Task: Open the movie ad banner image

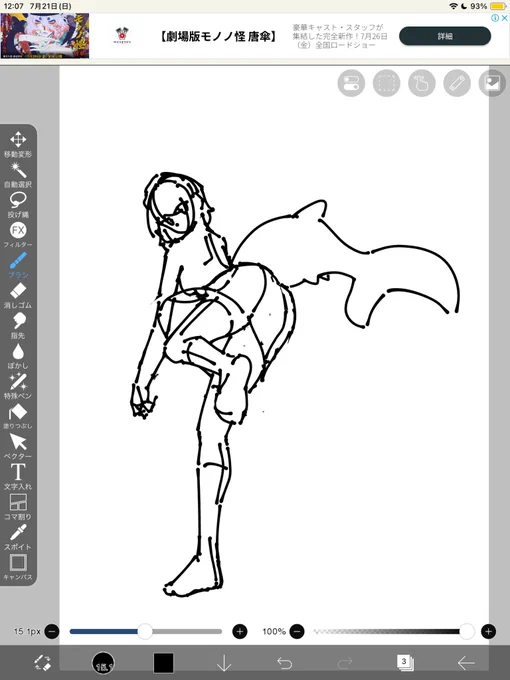Action: click(x=45, y=36)
